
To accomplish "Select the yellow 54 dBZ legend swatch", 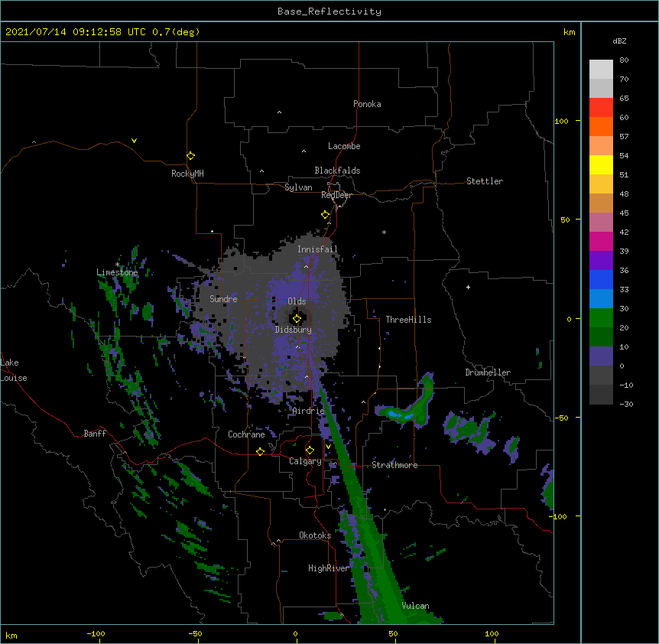I will click(601, 164).
